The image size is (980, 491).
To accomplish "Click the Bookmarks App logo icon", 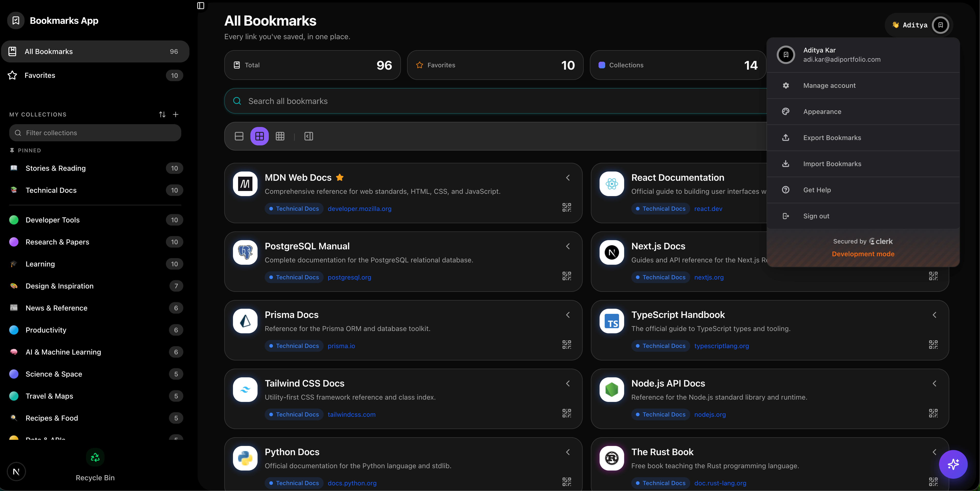I will [x=16, y=20].
